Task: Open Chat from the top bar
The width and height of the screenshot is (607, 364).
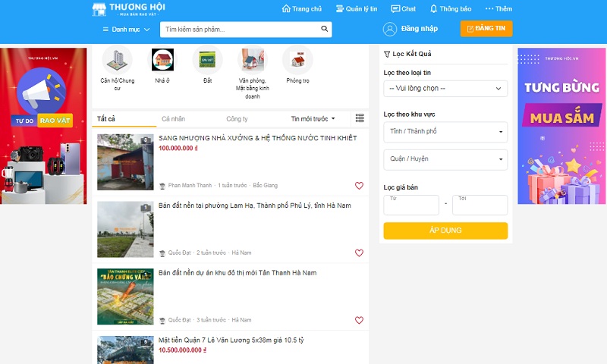Action: tap(403, 8)
